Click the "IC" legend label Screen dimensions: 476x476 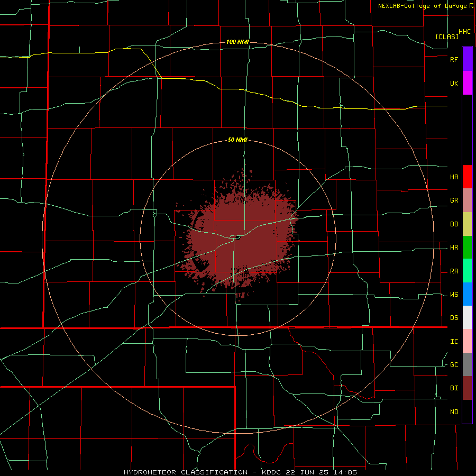click(454, 342)
